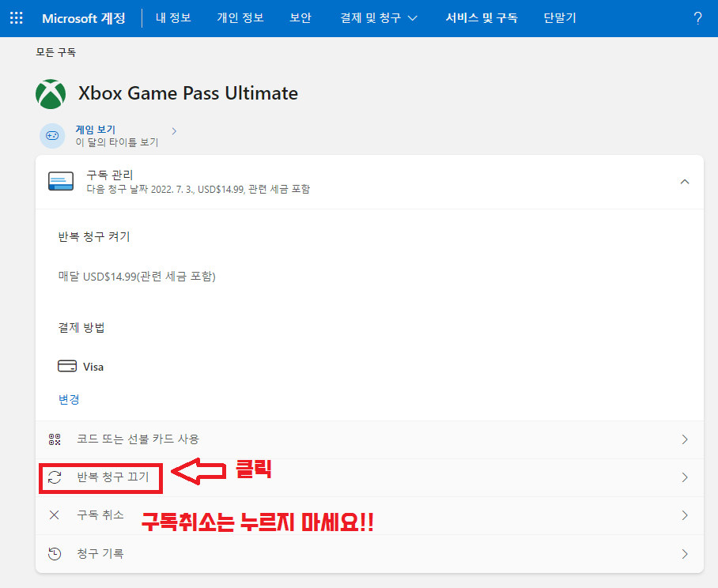Open the 개인 정보 tab
Viewport: 718px width, 588px height.
pyautogui.click(x=240, y=18)
